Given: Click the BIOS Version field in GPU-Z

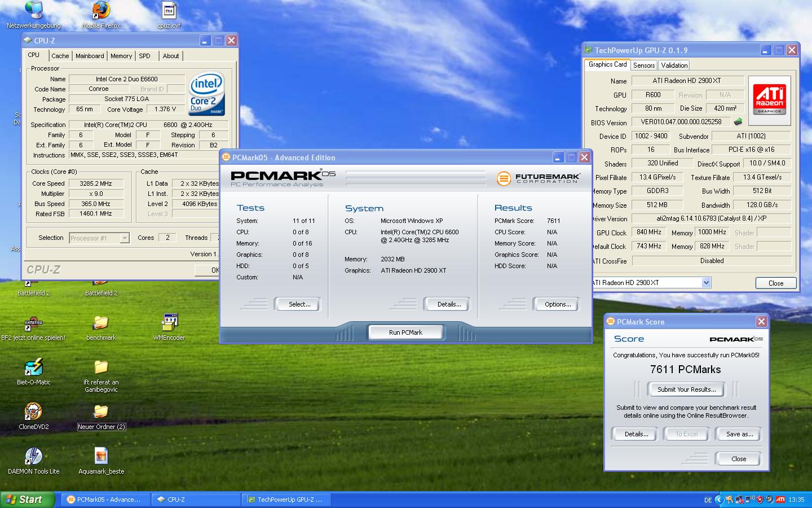Looking at the screenshot, I should coord(681,122).
